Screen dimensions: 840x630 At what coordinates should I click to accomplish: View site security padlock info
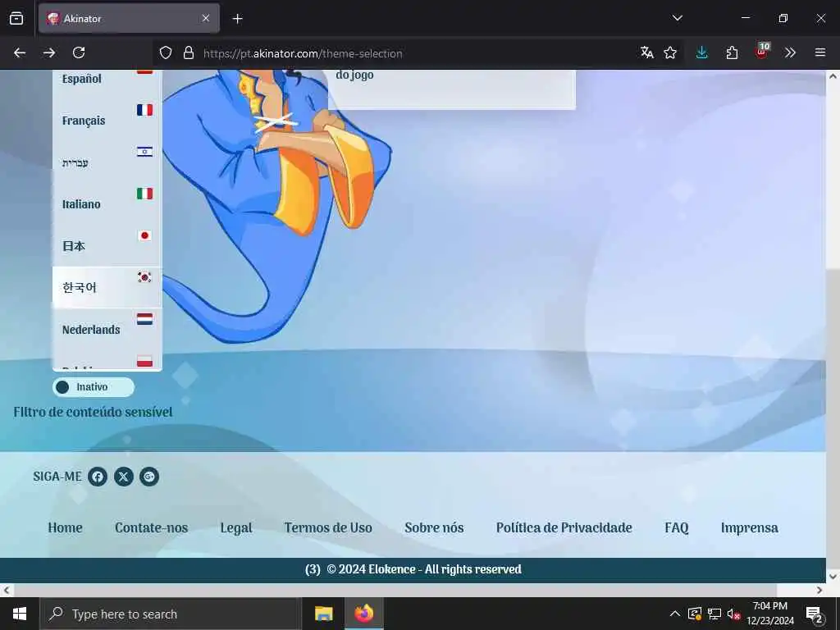coord(188,52)
